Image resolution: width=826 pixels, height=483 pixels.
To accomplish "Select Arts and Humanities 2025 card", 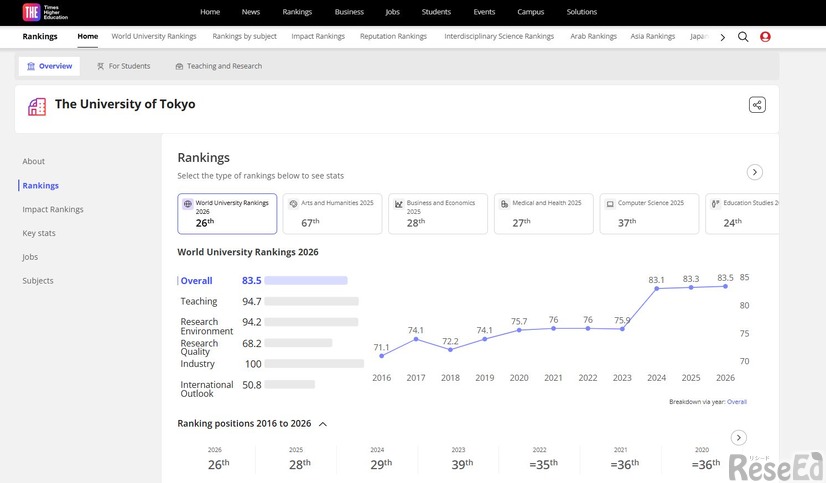I will 332,214.
